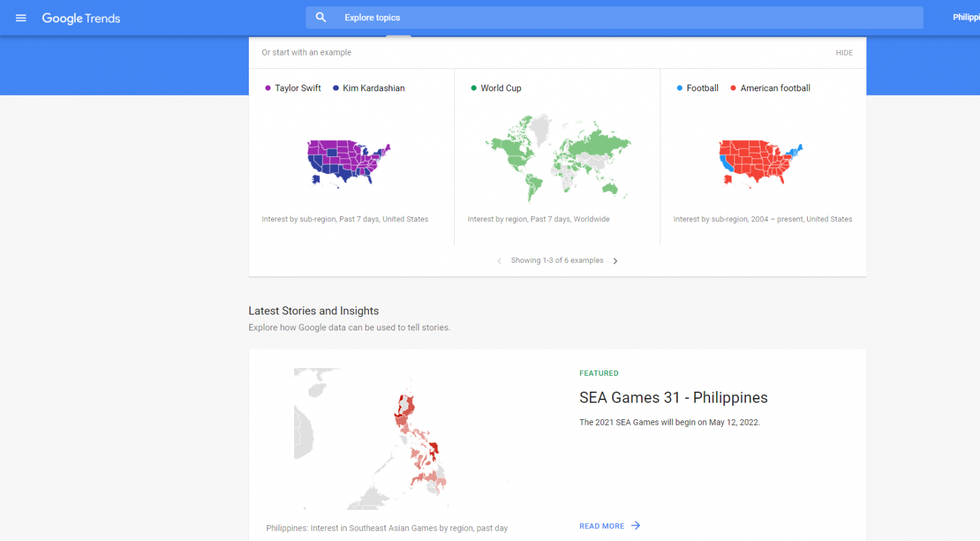980x541 pixels.
Task: Click the READ MORE arrow icon
Action: pos(635,525)
